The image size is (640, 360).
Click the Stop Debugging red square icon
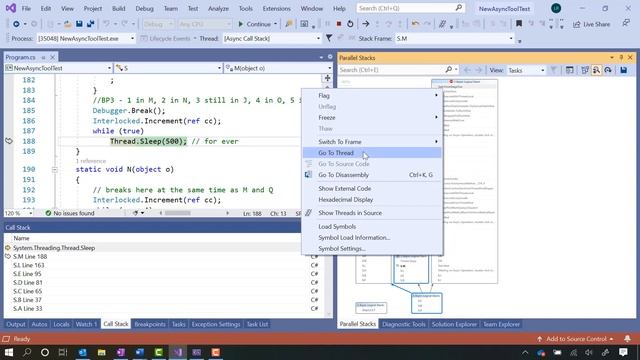click(x=338, y=24)
